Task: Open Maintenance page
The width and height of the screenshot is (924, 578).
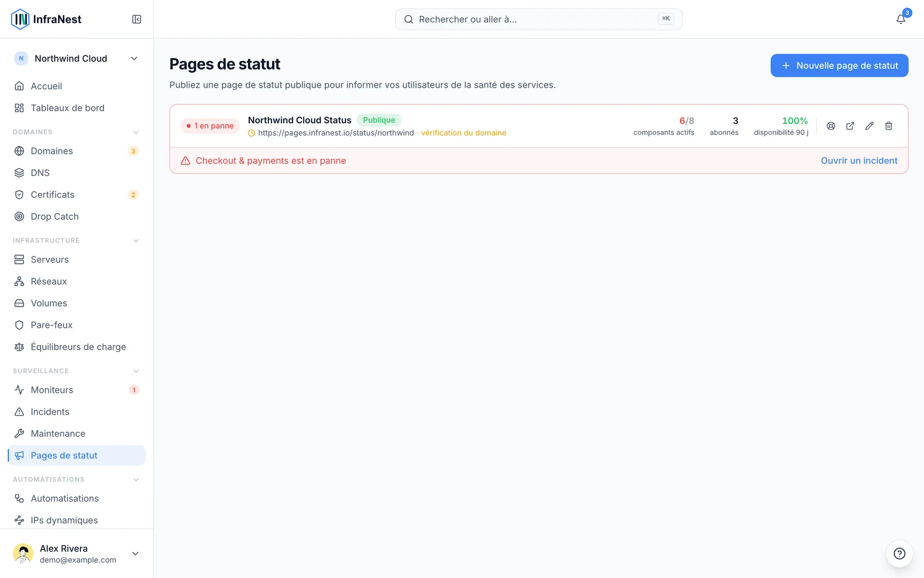Action: coord(77,433)
